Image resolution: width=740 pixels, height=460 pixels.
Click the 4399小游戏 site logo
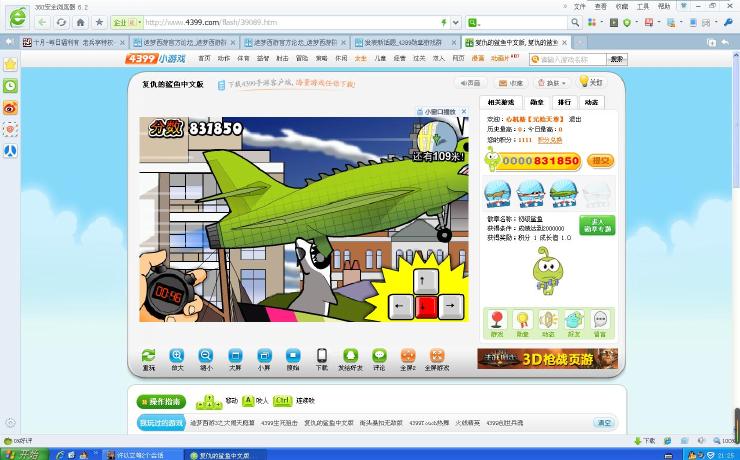click(x=156, y=59)
